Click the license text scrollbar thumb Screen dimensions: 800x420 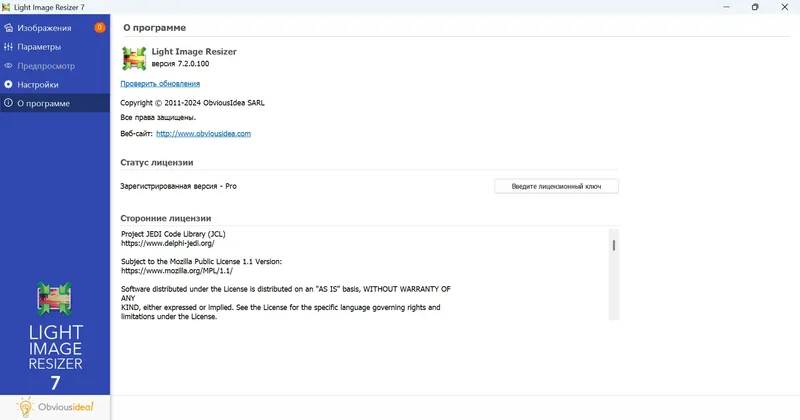(x=613, y=245)
